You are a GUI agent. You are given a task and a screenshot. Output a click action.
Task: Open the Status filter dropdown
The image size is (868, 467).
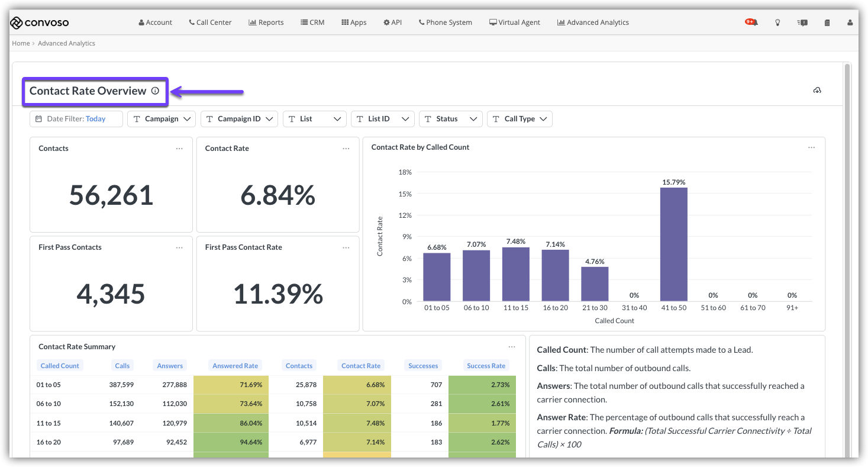point(450,119)
